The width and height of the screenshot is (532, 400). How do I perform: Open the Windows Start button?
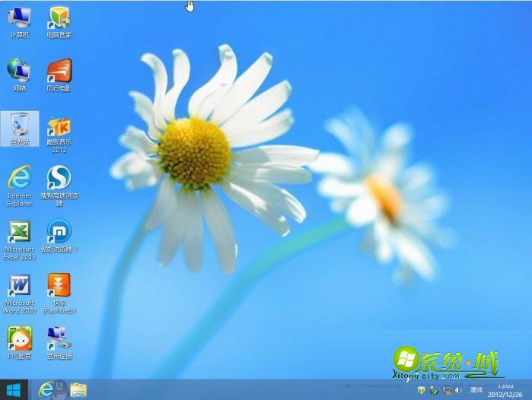point(14,390)
